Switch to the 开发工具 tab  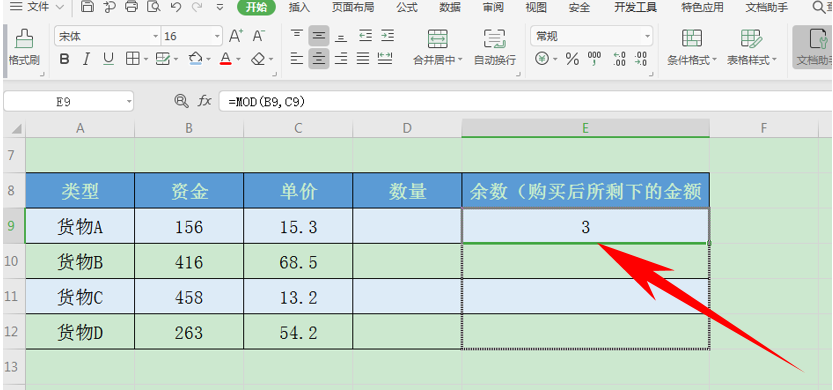pyautogui.click(x=635, y=7)
